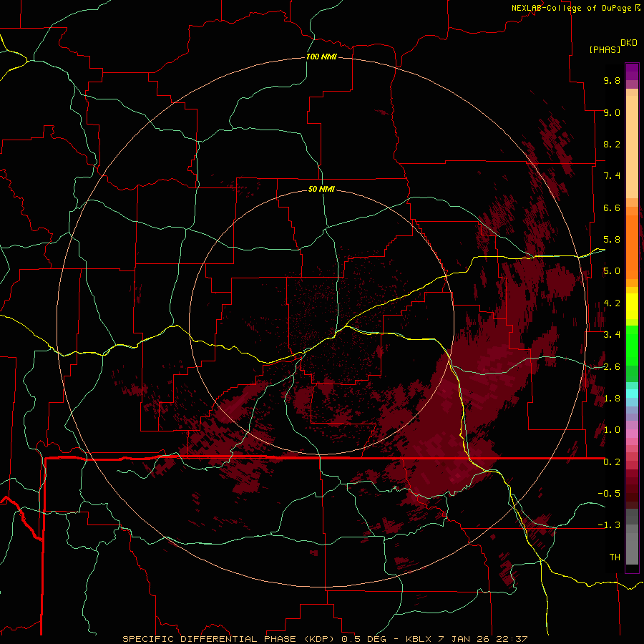The width and height of the screenshot is (644, 644).
Task: Click the Specific Differential Phase caption at bottom
Action: point(325,639)
